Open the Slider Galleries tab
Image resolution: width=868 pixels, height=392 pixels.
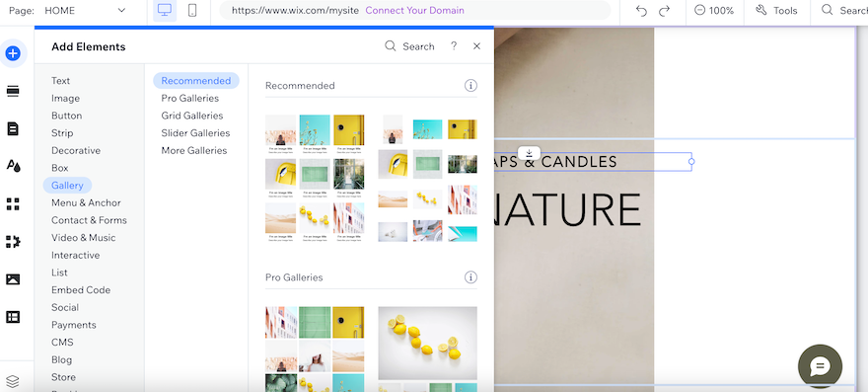[x=195, y=133]
